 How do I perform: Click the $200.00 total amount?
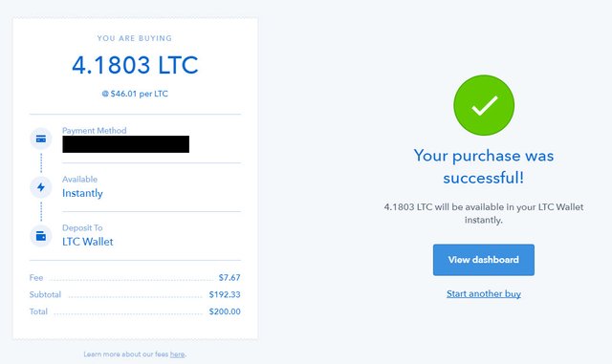[x=225, y=311]
